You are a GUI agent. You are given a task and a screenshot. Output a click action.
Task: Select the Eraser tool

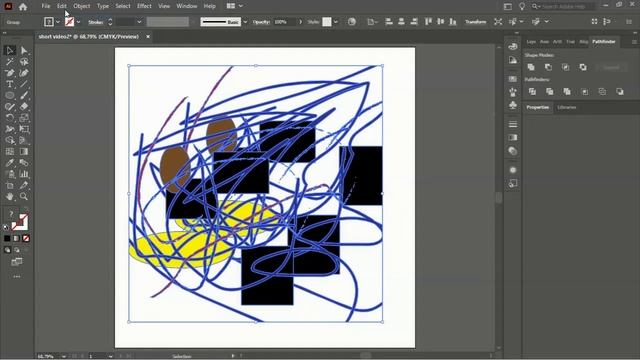click(x=24, y=107)
